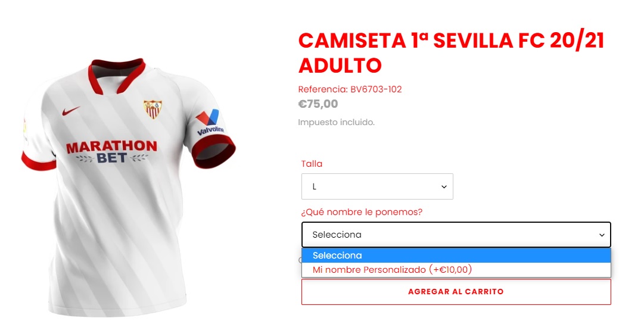The height and width of the screenshot is (330, 644).
Task: Click the chevron arrow of the Talla selector
Action: [x=444, y=187]
